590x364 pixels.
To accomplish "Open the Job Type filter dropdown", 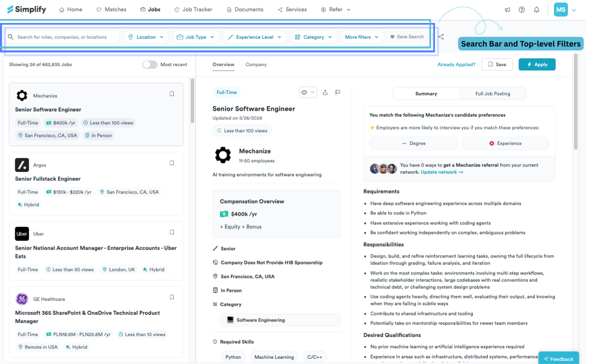I will 196,37.
